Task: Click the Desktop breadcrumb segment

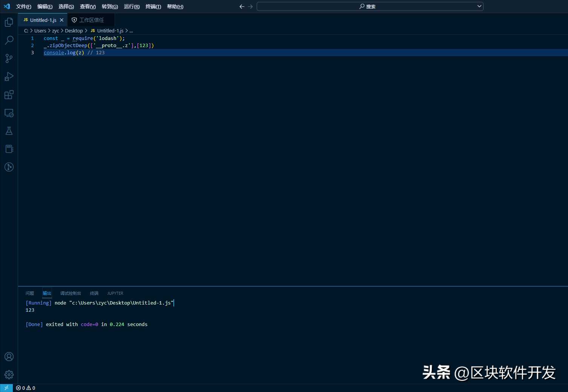Action: (x=74, y=31)
